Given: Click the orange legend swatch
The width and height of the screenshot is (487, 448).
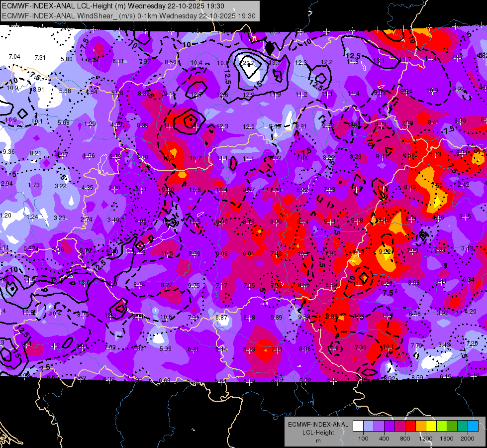Looking at the screenshot, I should (420, 426).
